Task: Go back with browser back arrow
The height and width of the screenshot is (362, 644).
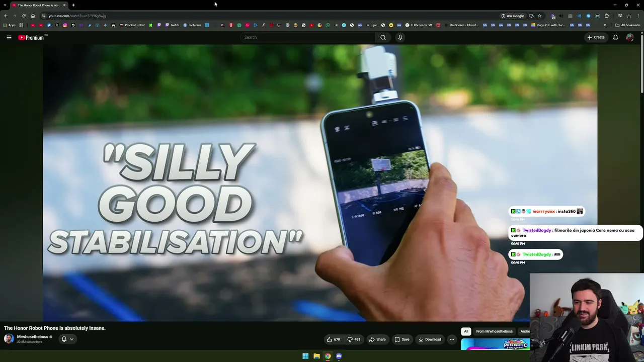Action: pyautogui.click(x=6, y=16)
